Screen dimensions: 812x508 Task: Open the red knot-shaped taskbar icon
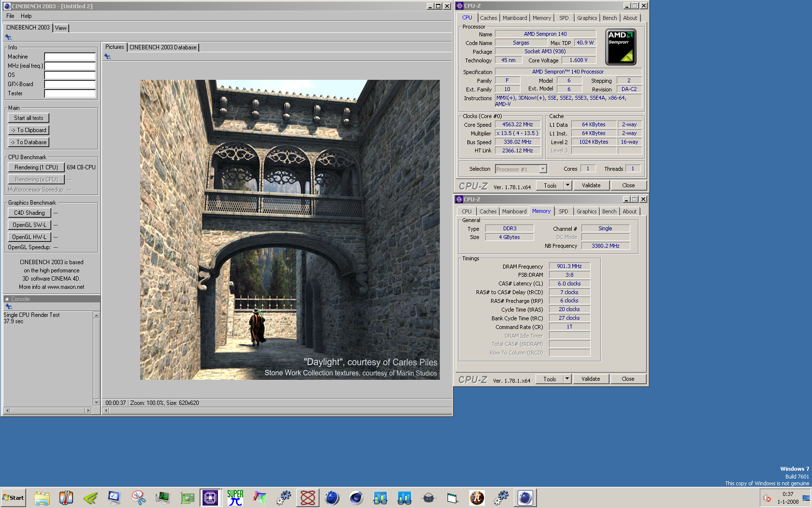pos(308,497)
